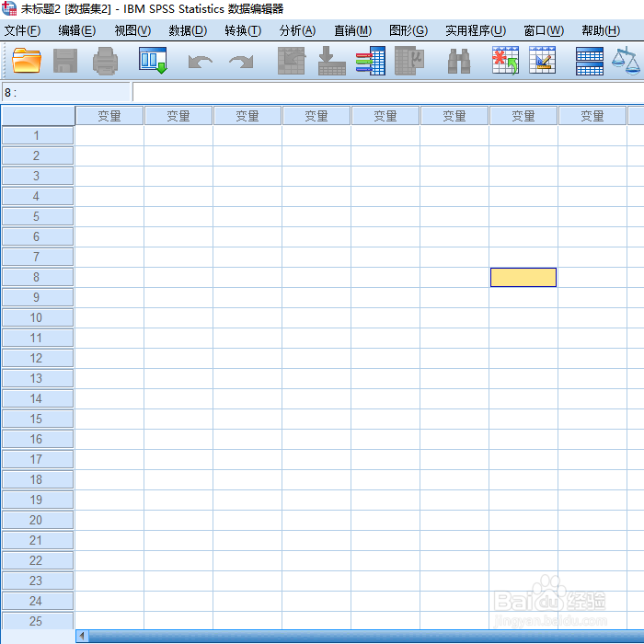Open the Recall recent dialogs icon
Screen dimensions: 644x644
point(153,61)
